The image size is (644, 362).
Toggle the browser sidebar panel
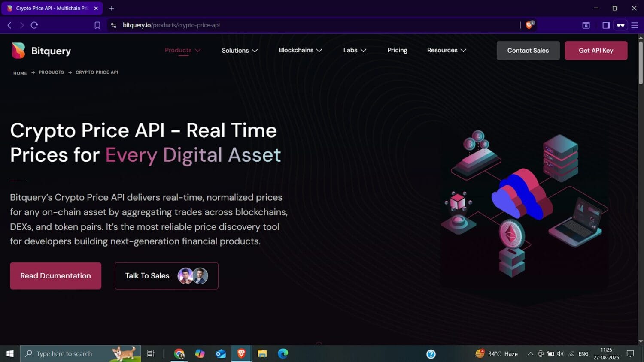606,25
